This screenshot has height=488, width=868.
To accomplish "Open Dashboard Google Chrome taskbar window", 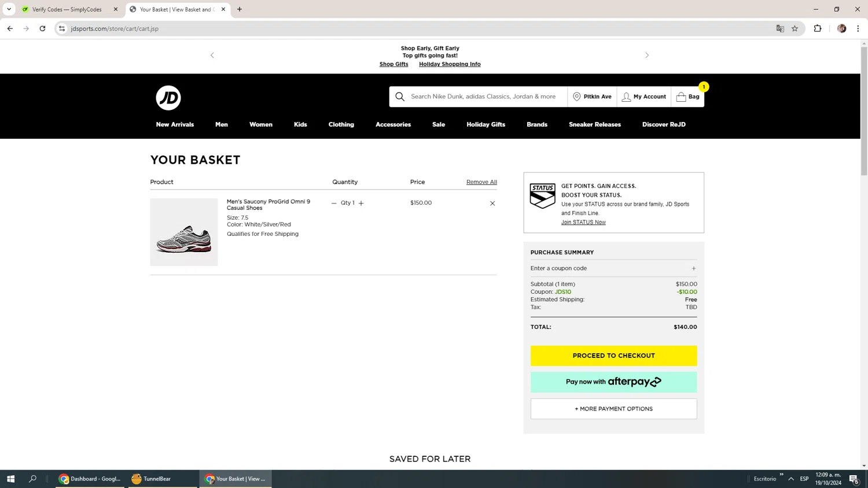I will coord(90,479).
